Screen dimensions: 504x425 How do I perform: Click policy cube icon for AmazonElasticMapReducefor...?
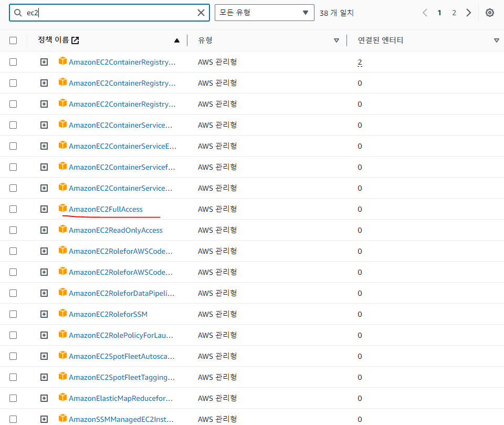(62, 397)
